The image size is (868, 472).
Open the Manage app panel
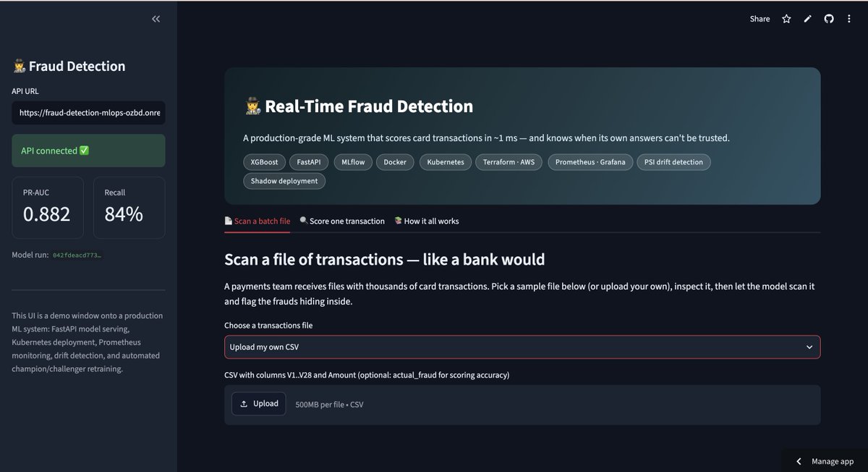click(x=825, y=461)
